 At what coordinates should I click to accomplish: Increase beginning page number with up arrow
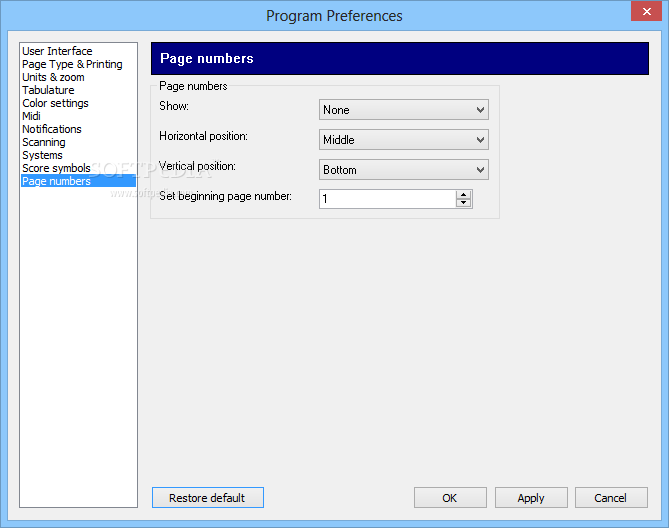click(x=463, y=195)
